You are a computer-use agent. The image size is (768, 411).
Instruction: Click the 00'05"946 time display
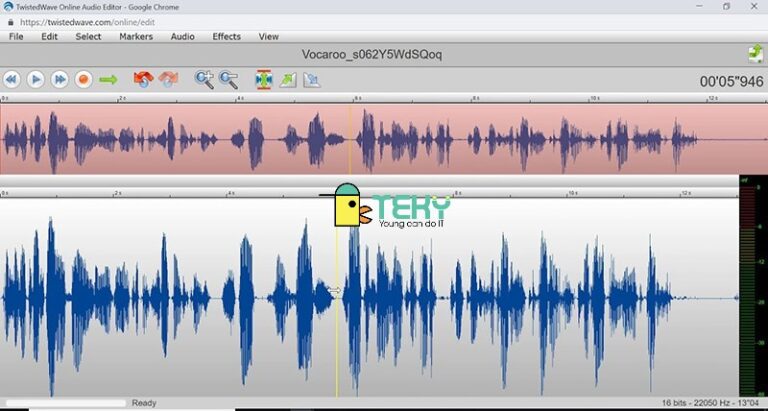731,81
